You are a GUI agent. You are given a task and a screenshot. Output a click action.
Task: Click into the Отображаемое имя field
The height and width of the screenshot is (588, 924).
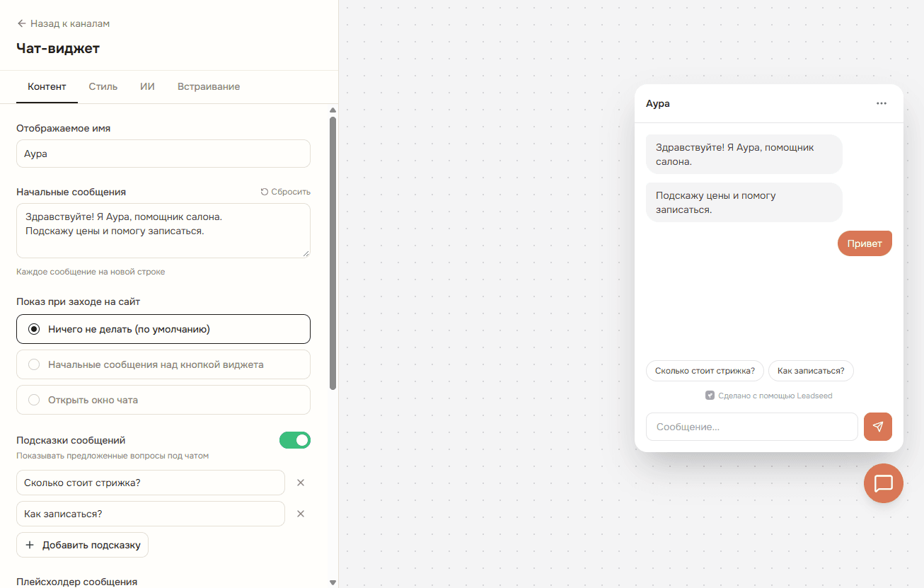pos(163,154)
